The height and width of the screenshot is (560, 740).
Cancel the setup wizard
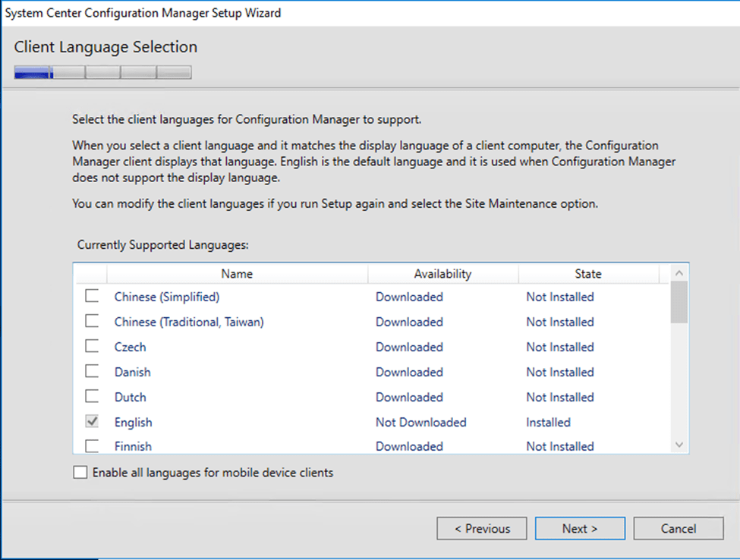coord(678,529)
